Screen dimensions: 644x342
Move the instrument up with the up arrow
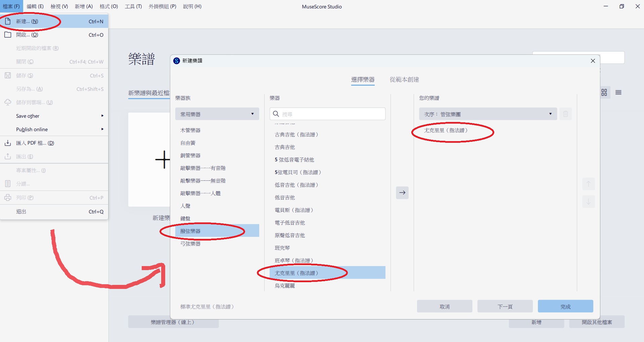point(588,184)
